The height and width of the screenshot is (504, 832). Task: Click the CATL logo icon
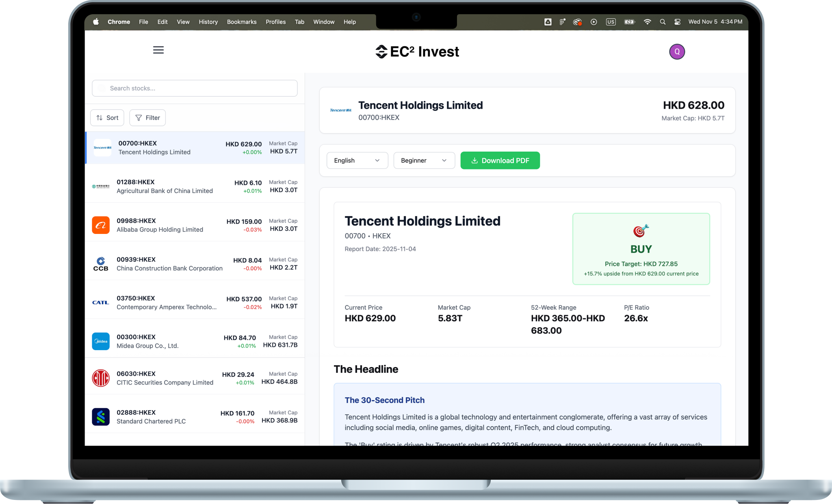(x=100, y=302)
